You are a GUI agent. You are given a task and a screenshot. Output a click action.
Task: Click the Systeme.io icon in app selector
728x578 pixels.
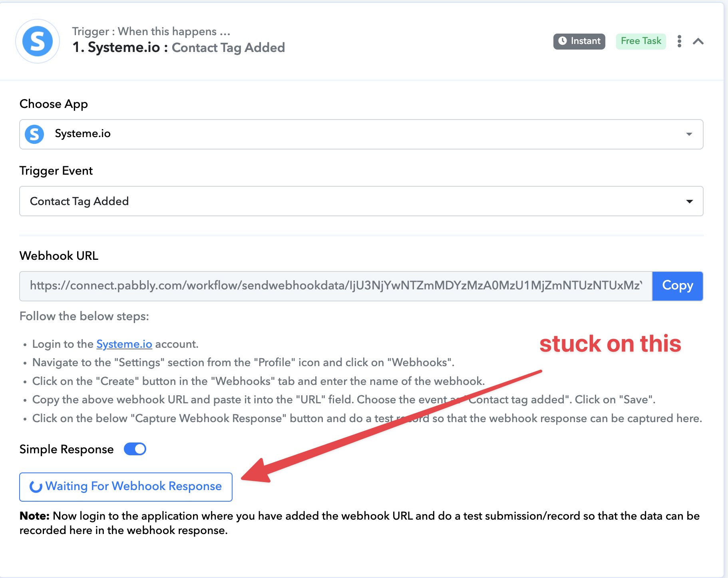34,134
